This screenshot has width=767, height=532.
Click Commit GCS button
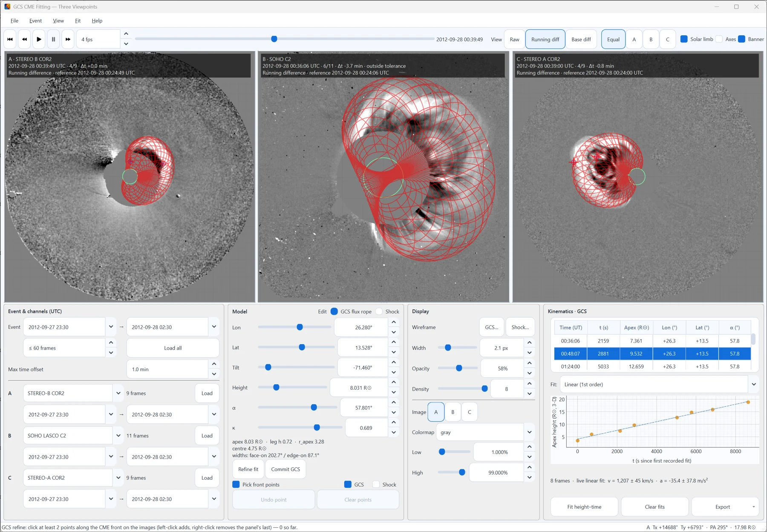285,469
